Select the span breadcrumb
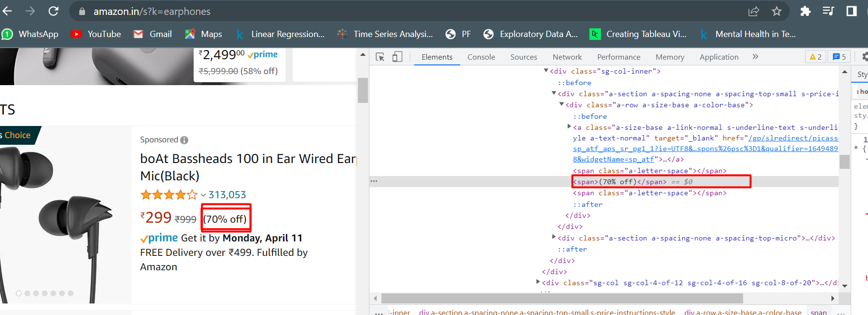868x315 pixels. point(819,312)
